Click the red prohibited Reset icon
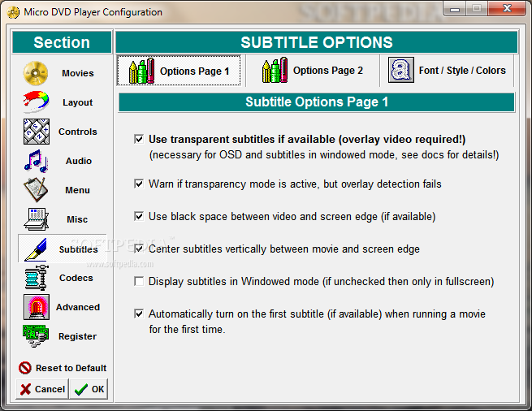 24,368
